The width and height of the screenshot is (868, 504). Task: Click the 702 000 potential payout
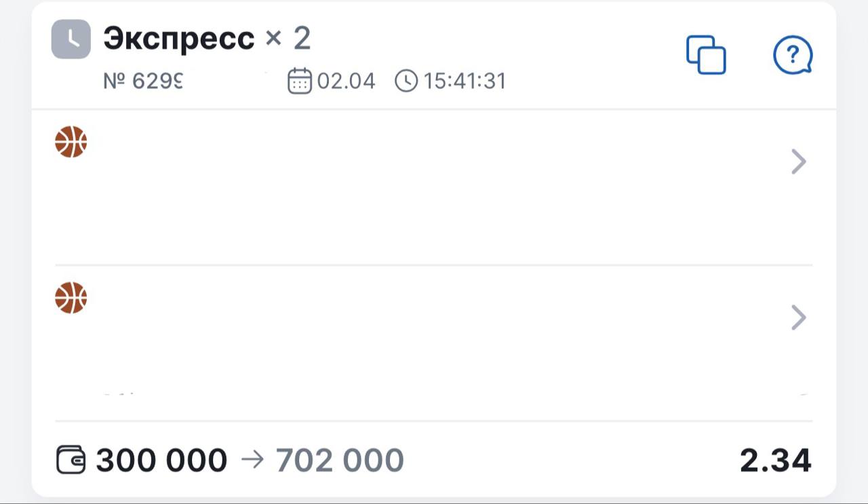click(340, 461)
